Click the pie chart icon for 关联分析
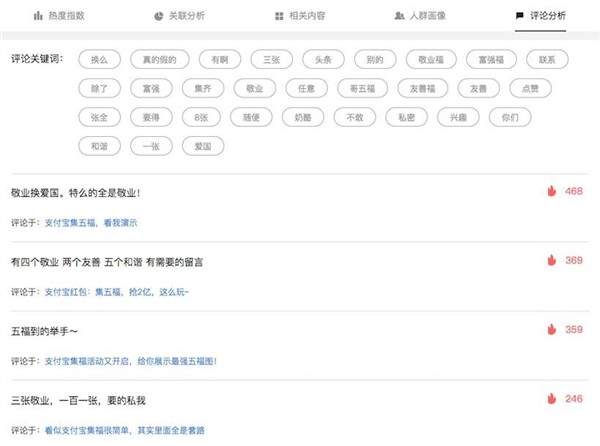Image resolution: width=600 pixels, height=446 pixels. coord(159,17)
